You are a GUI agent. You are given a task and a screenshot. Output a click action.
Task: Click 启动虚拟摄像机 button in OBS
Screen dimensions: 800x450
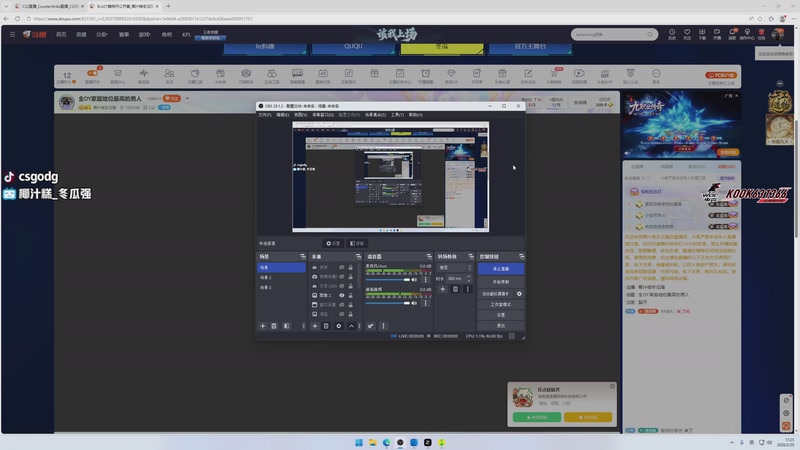click(x=496, y=294)
